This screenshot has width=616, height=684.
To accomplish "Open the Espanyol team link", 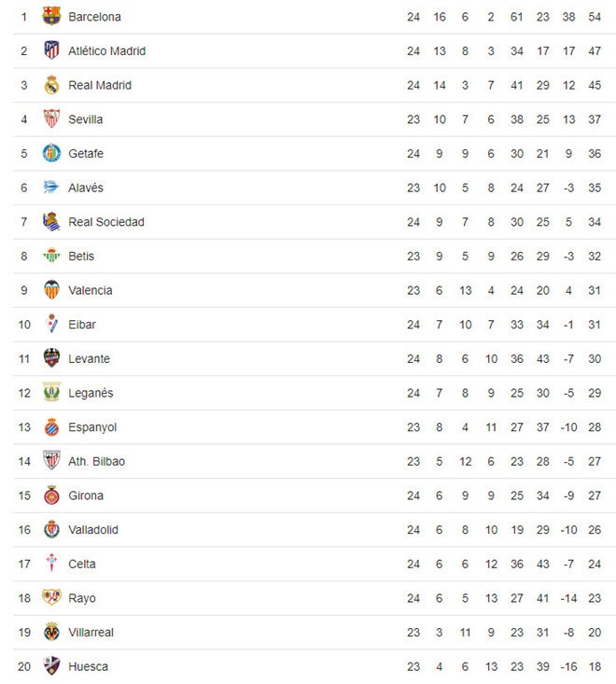I will (92, 427).
